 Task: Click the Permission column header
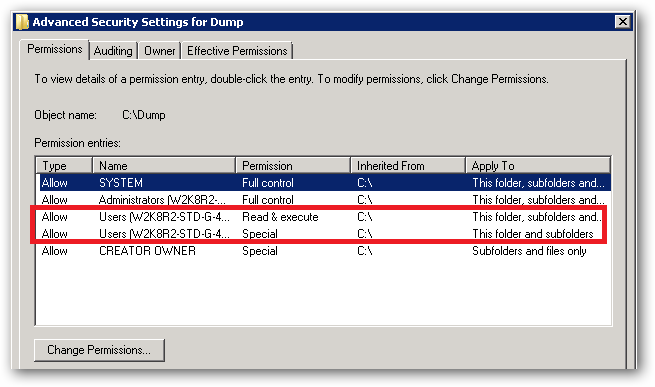tap(293, 165)
